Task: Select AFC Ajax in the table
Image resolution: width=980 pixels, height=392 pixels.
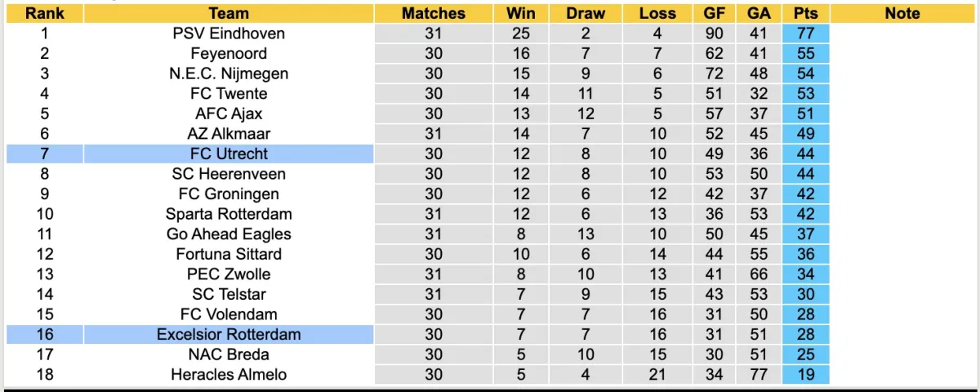Action: pos(229,114)
